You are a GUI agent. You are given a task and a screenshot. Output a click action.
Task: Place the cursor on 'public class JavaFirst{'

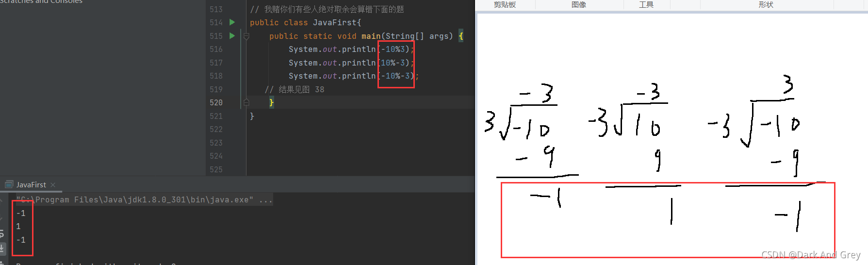point(305,22)
